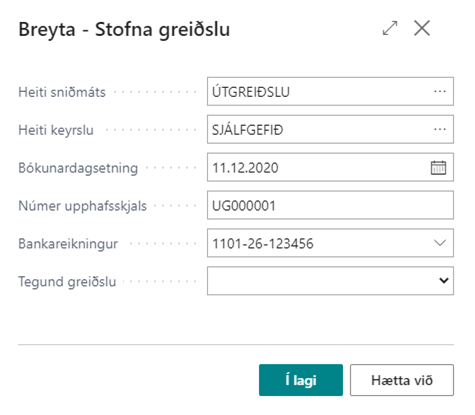This screenshot has width=475, height=415.
Task: Confirm with the Í lagi button
Action: click(x=301, y=380)
